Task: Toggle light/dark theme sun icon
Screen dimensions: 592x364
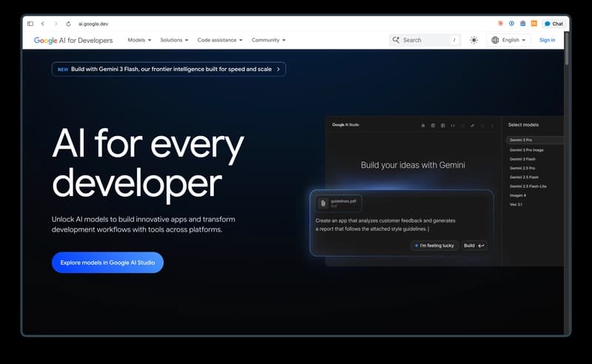Action: click(x=474, y=40)
